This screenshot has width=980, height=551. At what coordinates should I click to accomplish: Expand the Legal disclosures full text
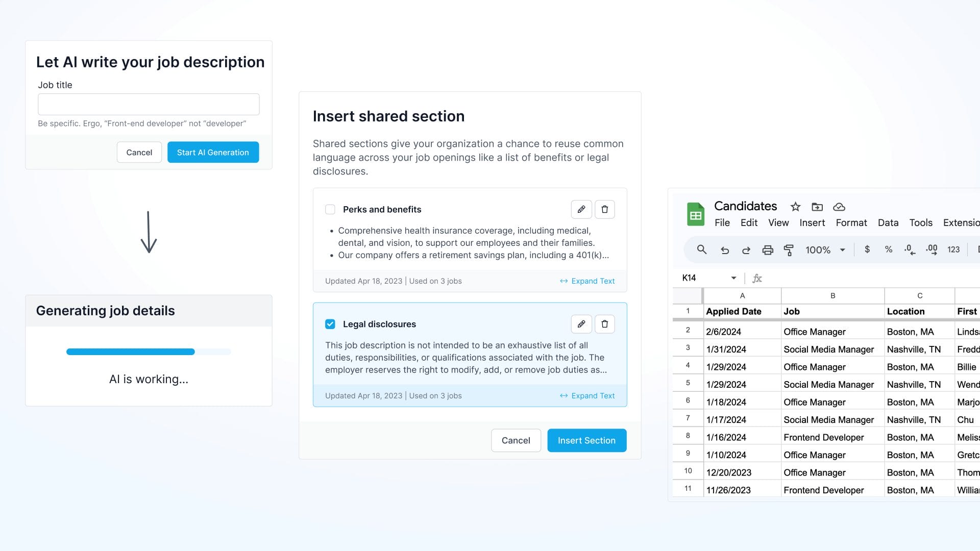(587, 395)
